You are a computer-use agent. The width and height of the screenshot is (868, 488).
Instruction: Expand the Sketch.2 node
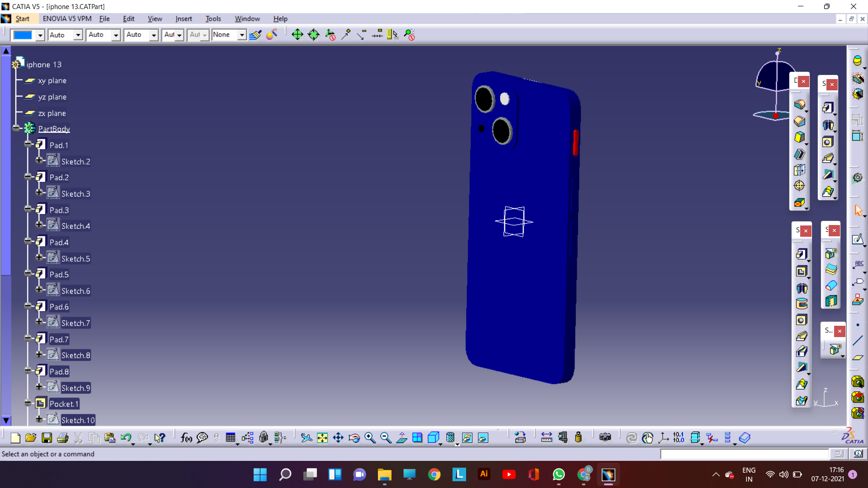[39, 160]
